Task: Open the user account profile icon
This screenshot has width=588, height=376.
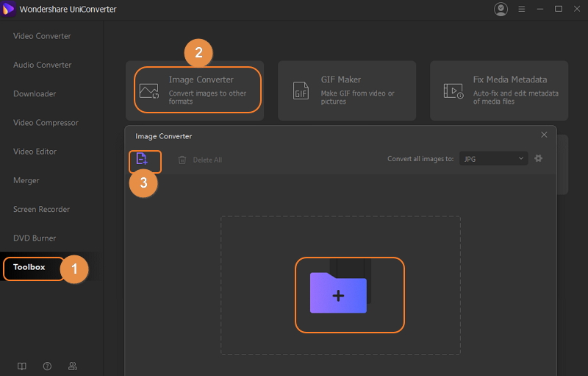Action: pyautogui.click(x=501, y=9)
